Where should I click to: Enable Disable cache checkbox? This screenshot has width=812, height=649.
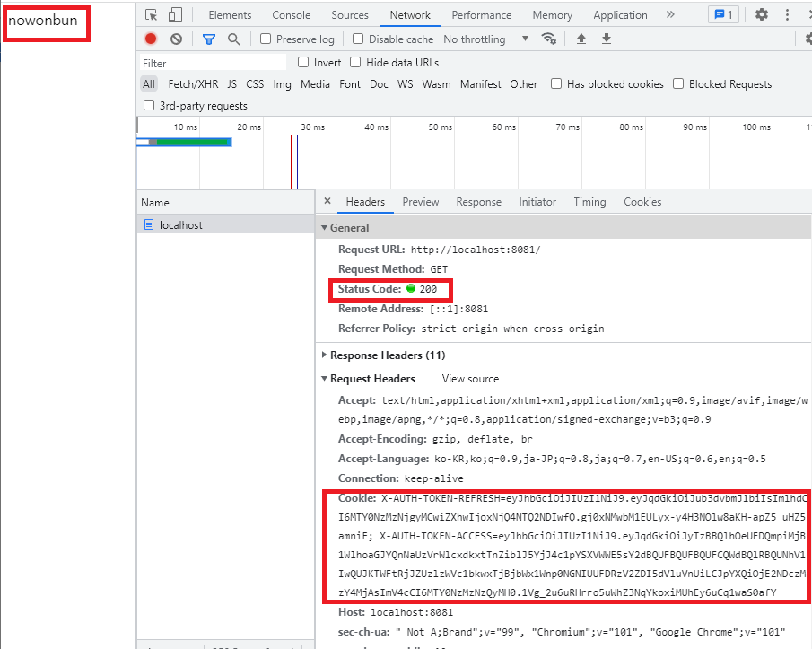(x=358, y=39)
